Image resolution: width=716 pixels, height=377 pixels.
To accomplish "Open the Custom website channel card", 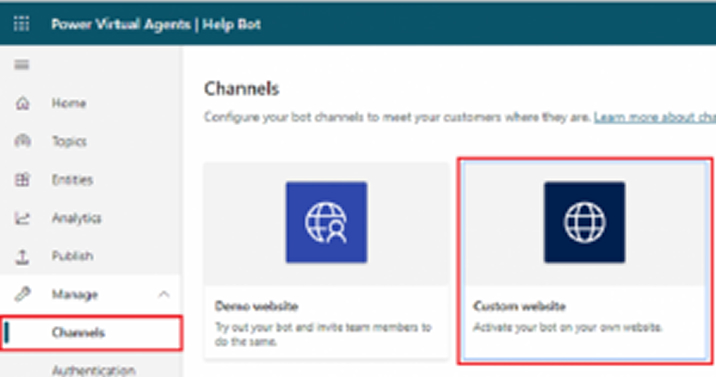I will click(x=585, y=261).
